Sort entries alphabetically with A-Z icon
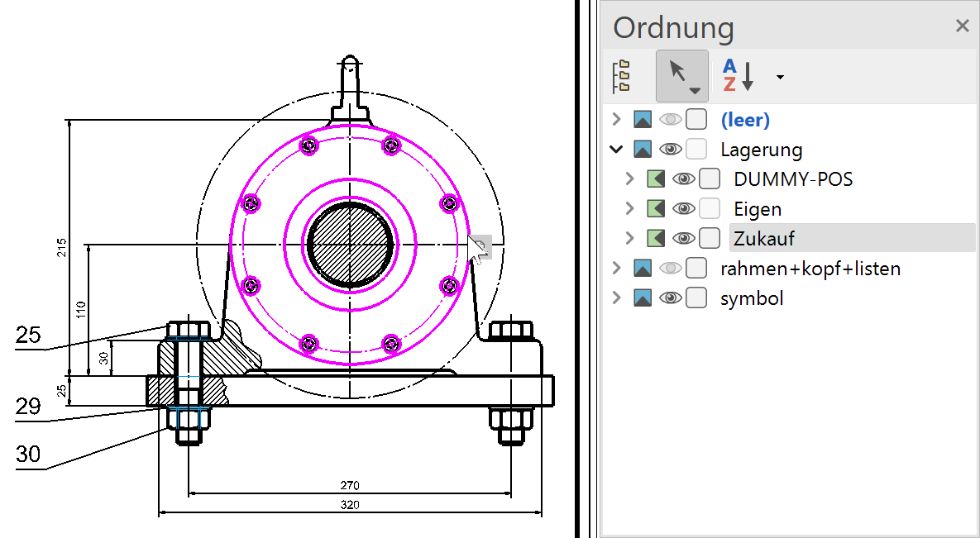 click(x=739, y=76)
